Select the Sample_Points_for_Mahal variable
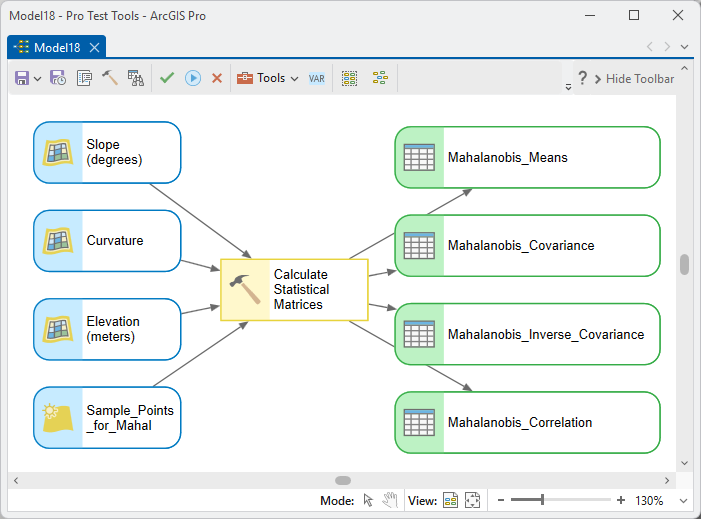Image resolution: width=701 pixels, height=519 pixels. pos(107,418)
